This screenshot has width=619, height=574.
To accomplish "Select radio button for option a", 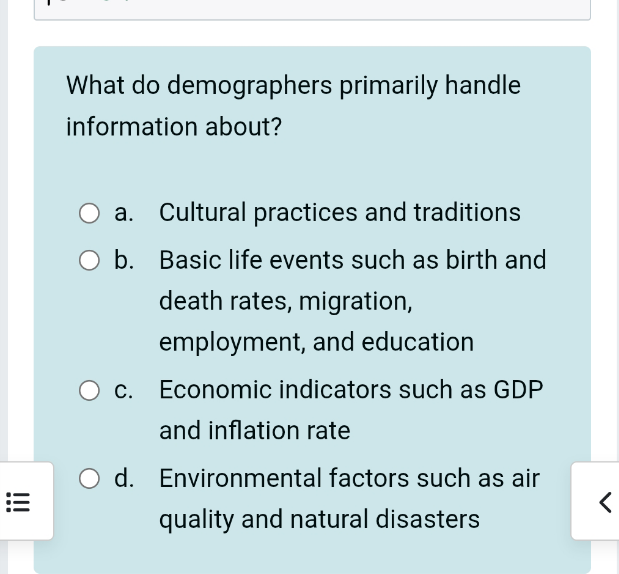I will tap(89, 213).
